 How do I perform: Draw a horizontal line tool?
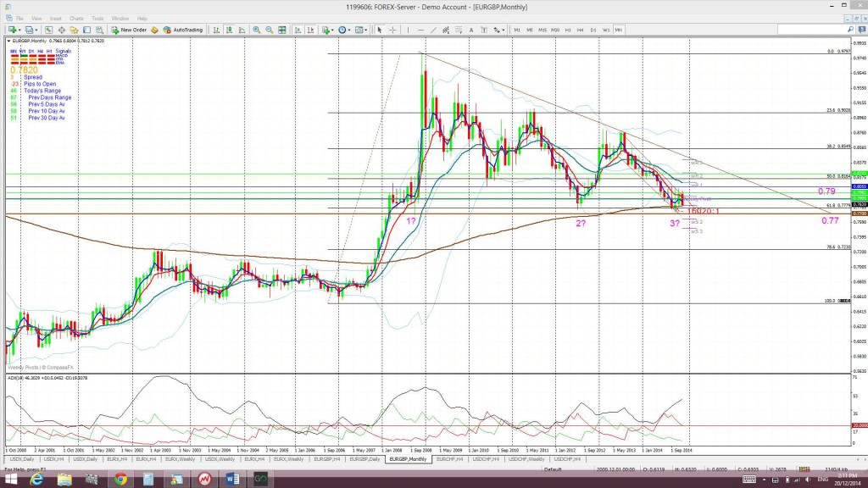(420, 30)
